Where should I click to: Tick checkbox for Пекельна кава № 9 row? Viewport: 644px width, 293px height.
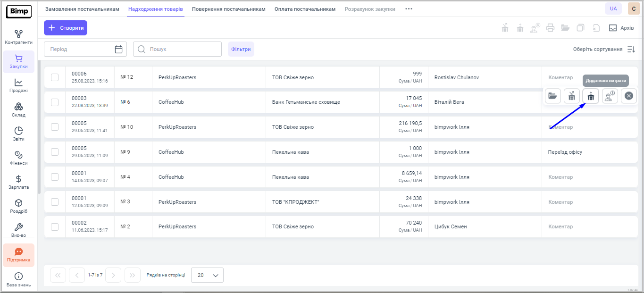55,152
